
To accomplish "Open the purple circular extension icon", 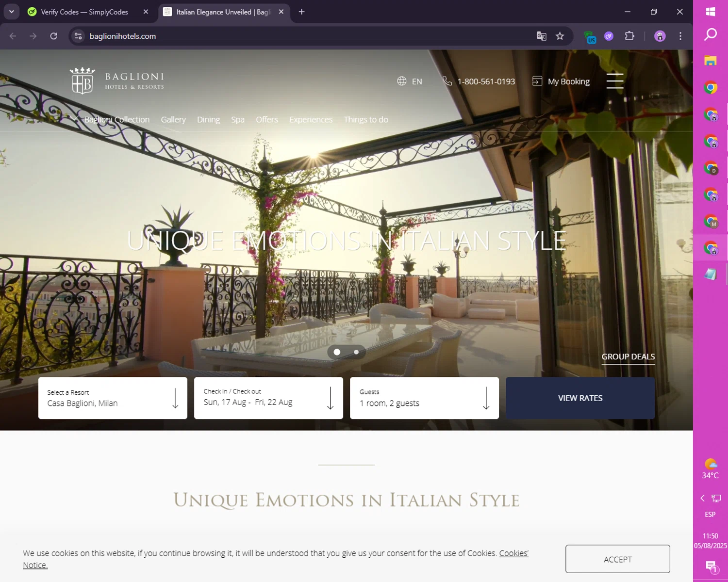I will pos(609,36).
